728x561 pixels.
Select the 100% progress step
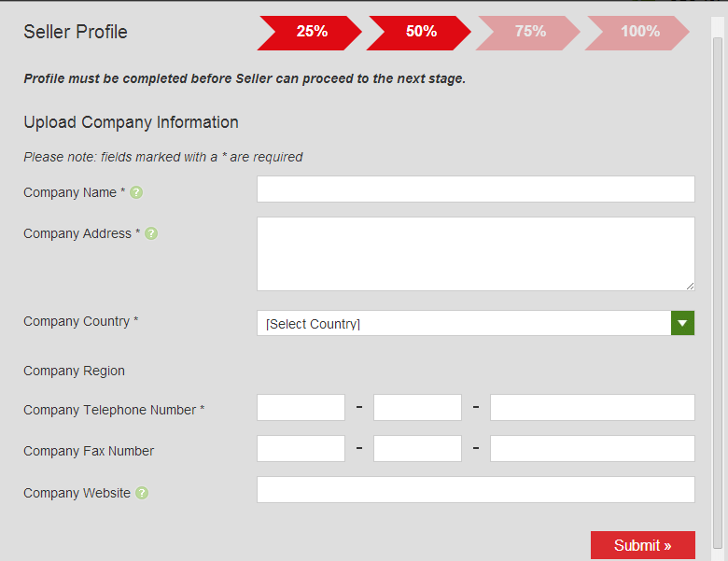639,32
